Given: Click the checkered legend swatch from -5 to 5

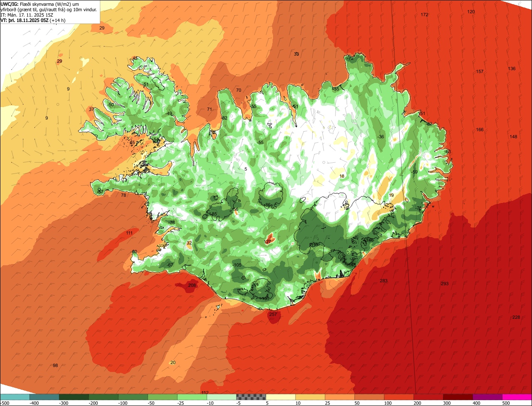Looking at the screenshot, I should click(x=251, y=397).
